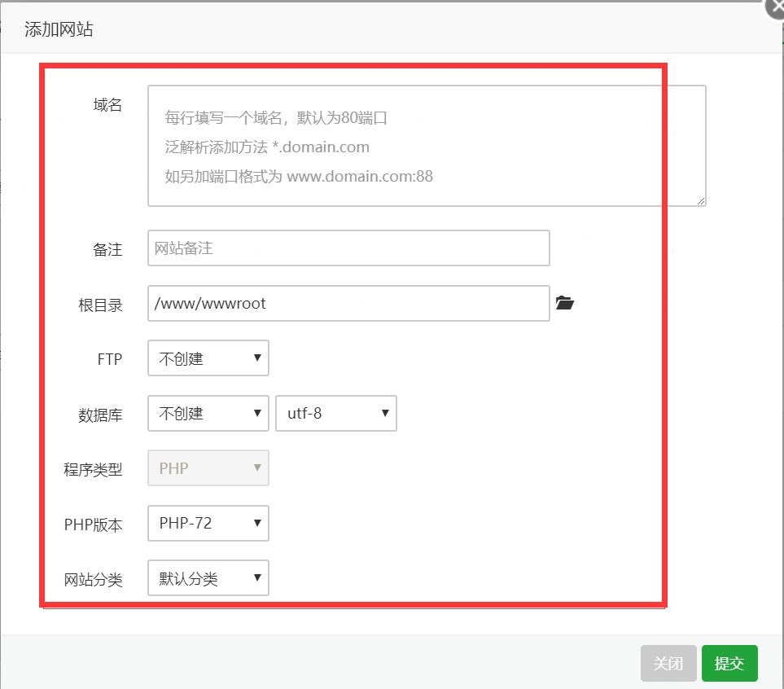Viewport: 784px width, 689px height.
Task: Open the utf-8 charset selector
Action: click(x=335, y=413)
